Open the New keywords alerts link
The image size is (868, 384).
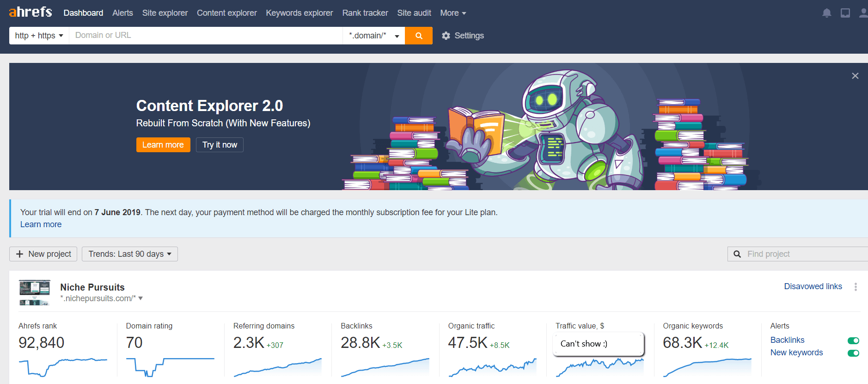(x=797, y=353)
